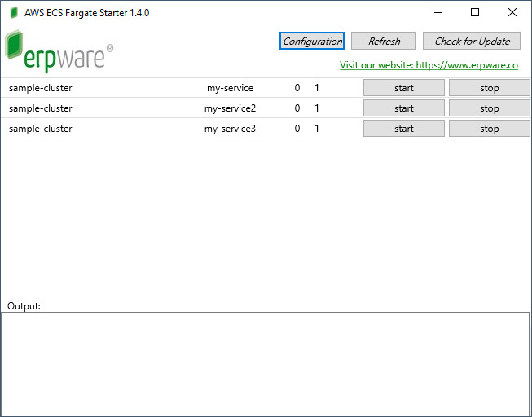Select sample-cluster text in my-service3 row
The image size is (532, 417).
tap(41, 129)
